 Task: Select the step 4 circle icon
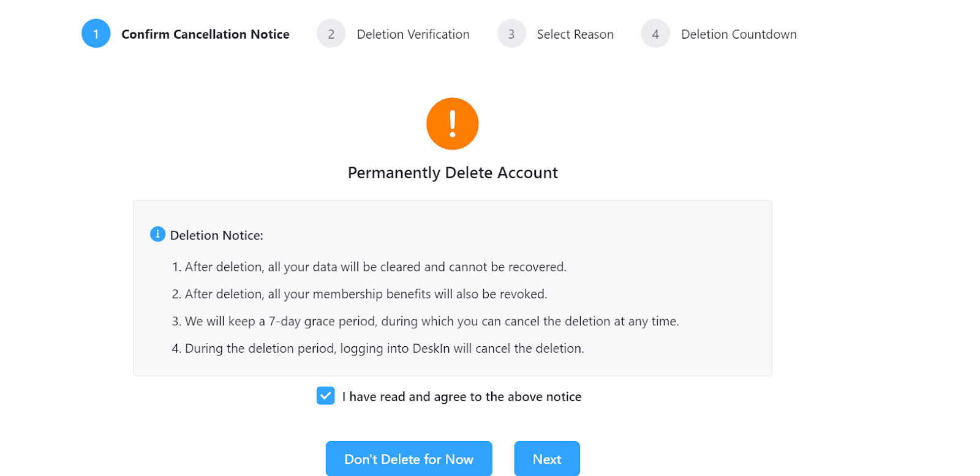[x=655, y=34]
